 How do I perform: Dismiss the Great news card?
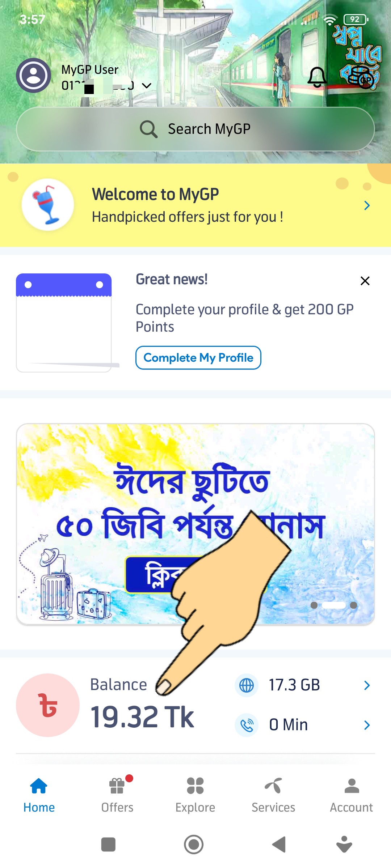pyautogui.click(x=365, y=281)
